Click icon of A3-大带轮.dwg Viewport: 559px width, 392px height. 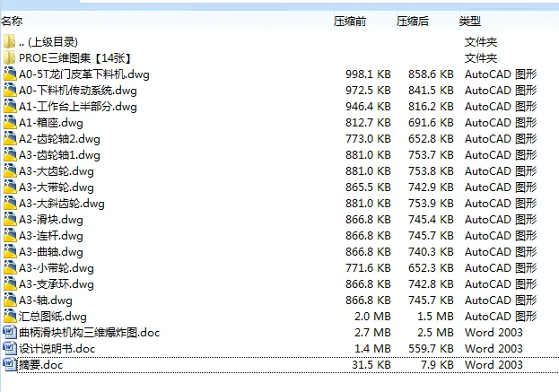pos(10,187)
